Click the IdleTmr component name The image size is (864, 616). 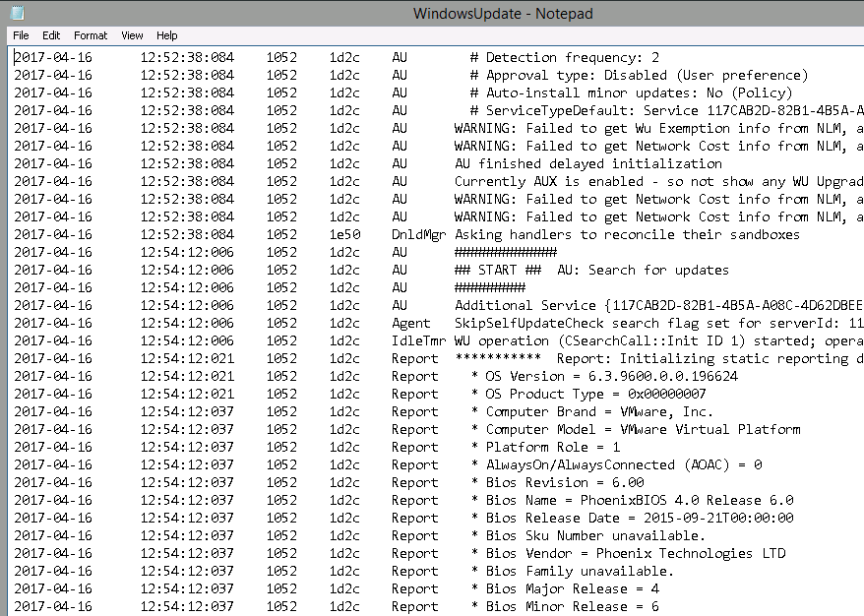pos(418,340)
